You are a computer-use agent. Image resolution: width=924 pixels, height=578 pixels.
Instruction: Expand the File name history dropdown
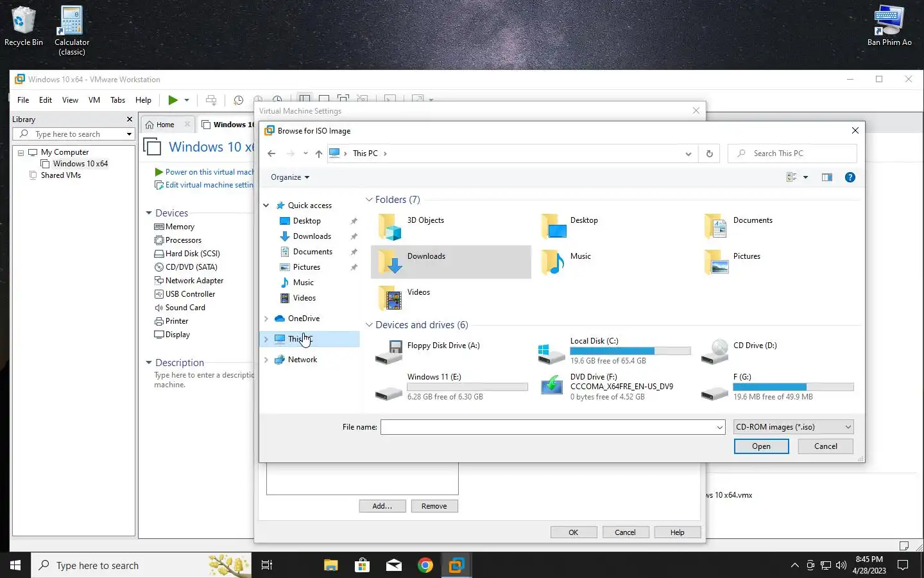[x=720, y=427]
